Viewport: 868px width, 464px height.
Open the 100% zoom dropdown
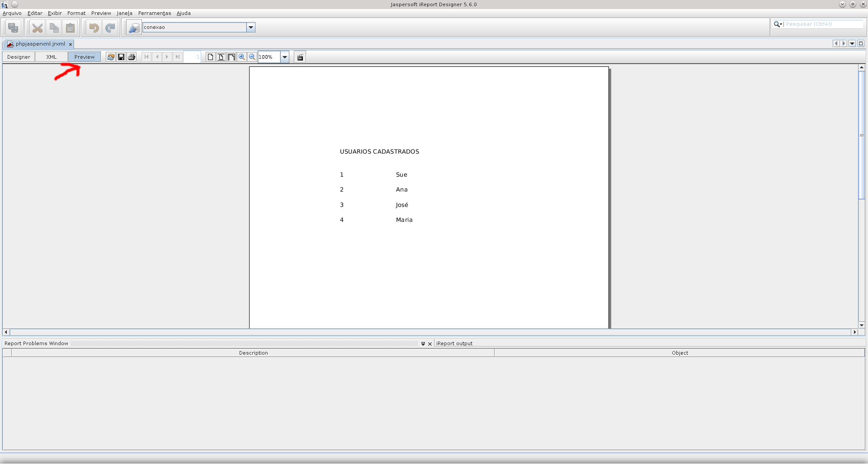pos(285,57)
